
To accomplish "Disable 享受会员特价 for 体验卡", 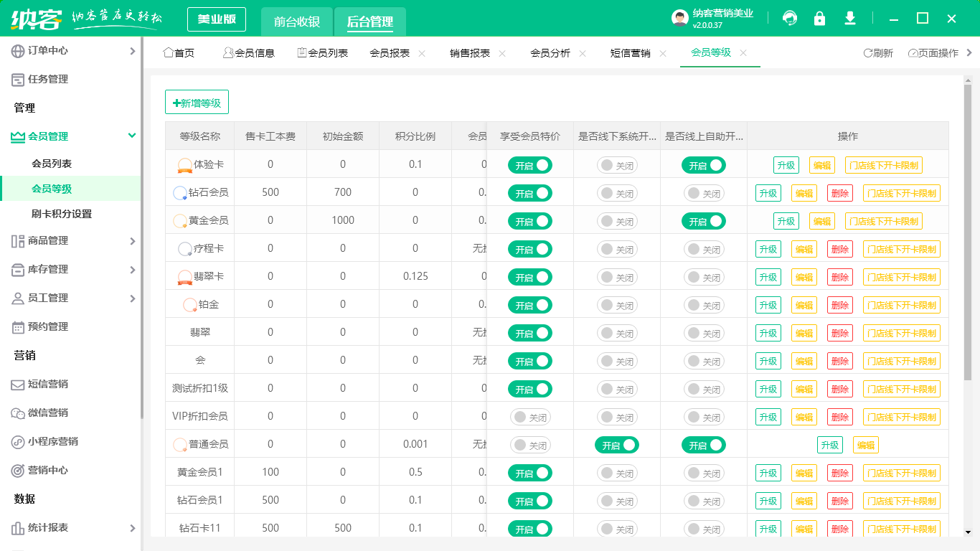I will coord(530,165).
